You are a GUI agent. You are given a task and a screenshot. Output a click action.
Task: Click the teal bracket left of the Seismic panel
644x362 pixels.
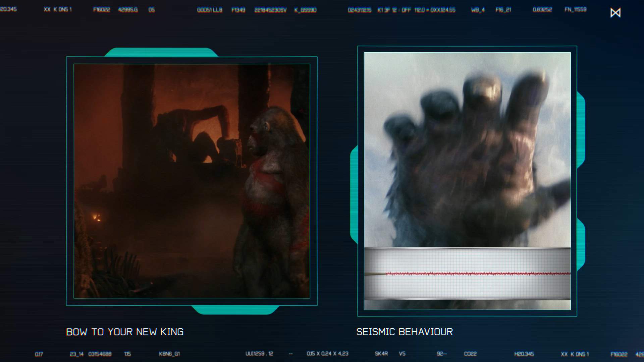pyautogui.click(x=354, y=194)
